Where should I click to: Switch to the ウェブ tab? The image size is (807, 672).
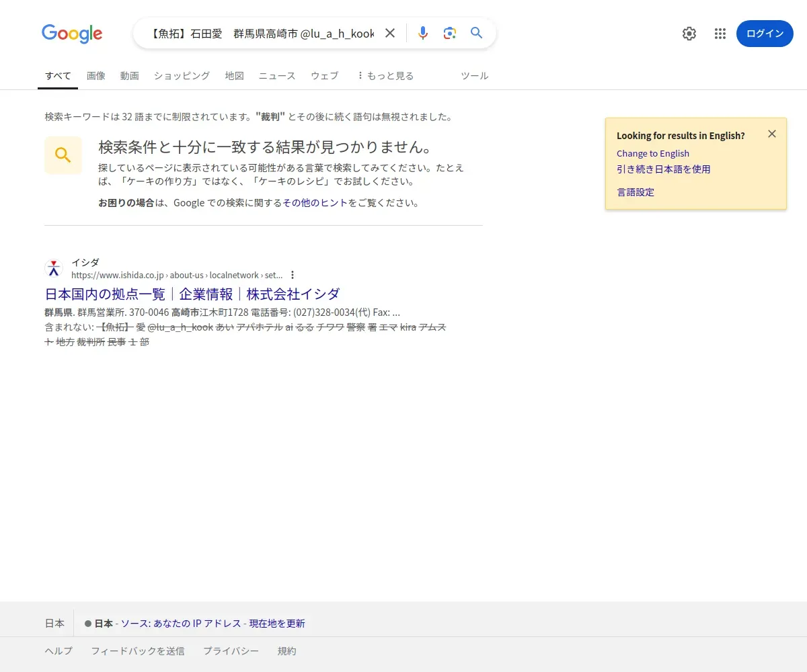[x=324, y=76]
